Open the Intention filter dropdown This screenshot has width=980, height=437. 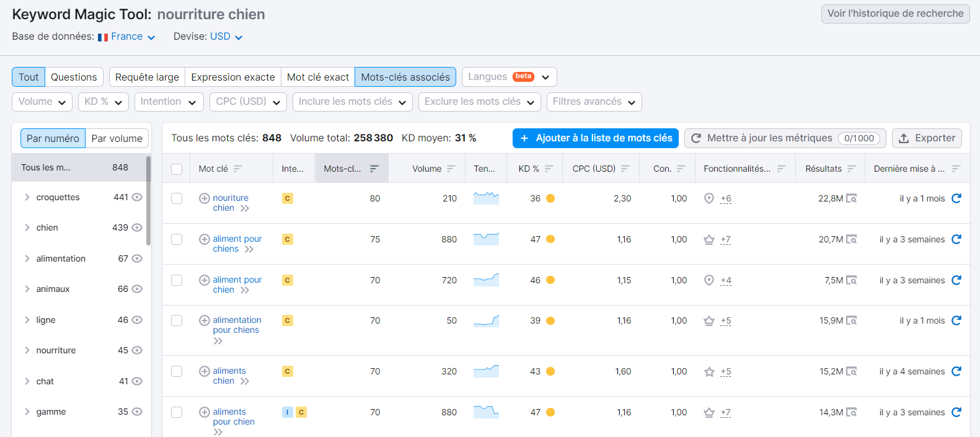point(169,102)
